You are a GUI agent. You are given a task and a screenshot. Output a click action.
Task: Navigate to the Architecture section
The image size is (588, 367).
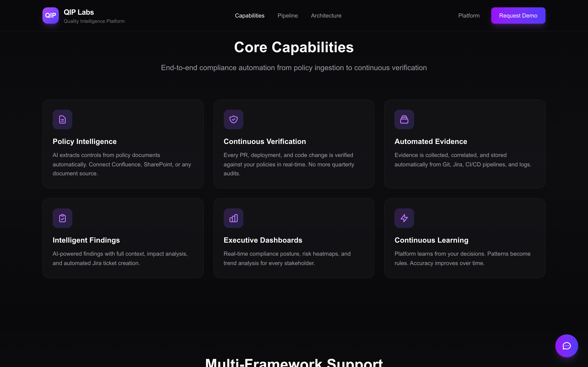point(326,15)
